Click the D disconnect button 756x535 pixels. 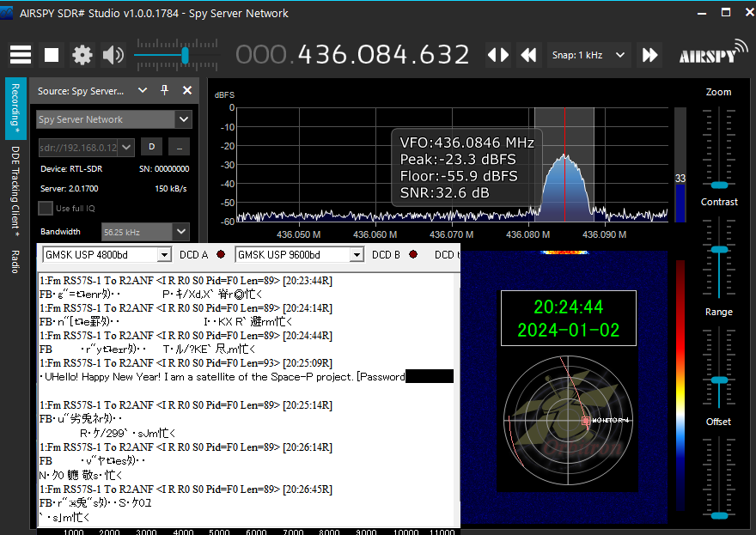(151, 147)
